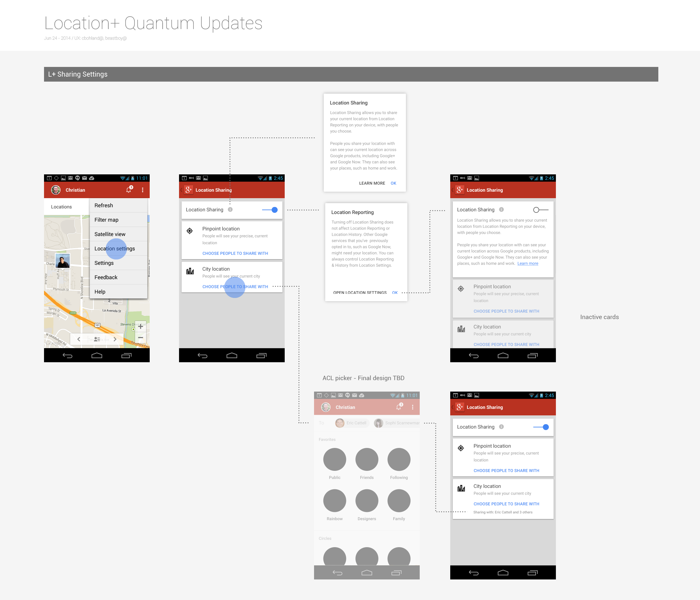Screen dimensions: 700x600
Task: Open the three-dot overflow menu beside Christian
Action: point(143,190)
